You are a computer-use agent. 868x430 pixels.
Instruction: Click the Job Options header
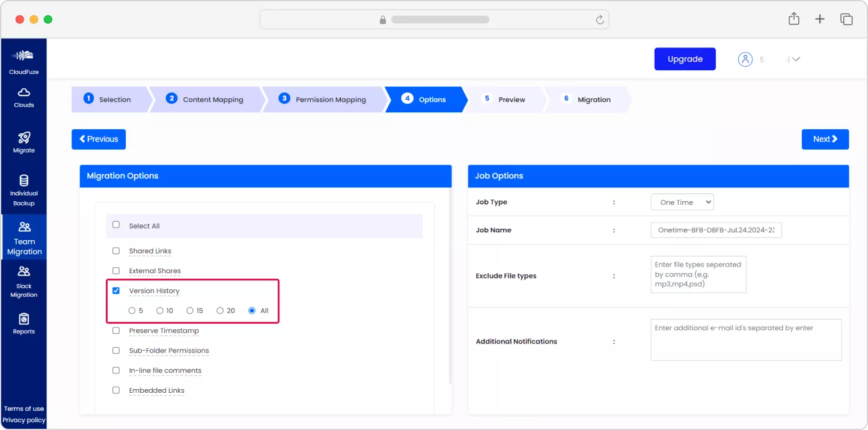pos(658,176)
